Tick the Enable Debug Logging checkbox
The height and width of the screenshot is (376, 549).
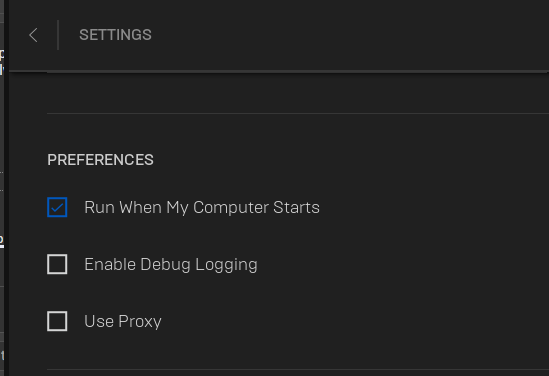pyautogui.click(x=57, y=264)
